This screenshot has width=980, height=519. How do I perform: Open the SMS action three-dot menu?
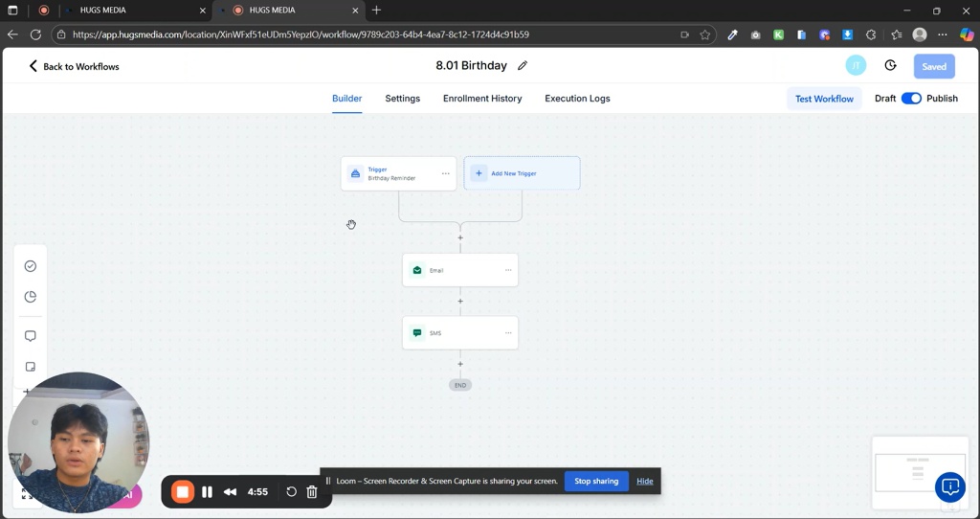click(x=508, y=332)
